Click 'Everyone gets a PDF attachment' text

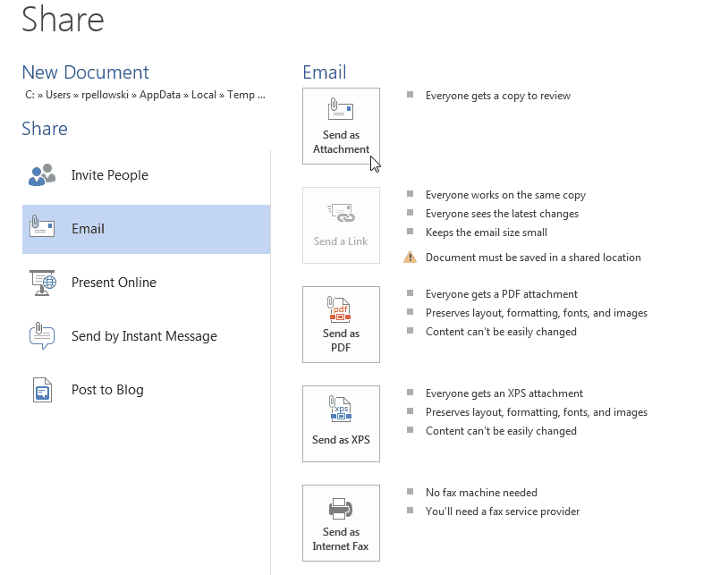coord(502,294)
